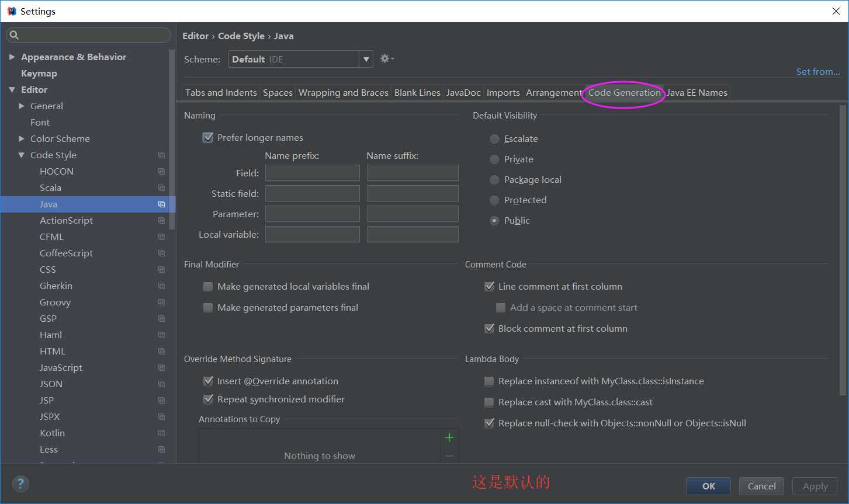Click the scheme icon in the Java row
Image resolution: width=849 pixels, height=504 pixels.
(162, 204)
